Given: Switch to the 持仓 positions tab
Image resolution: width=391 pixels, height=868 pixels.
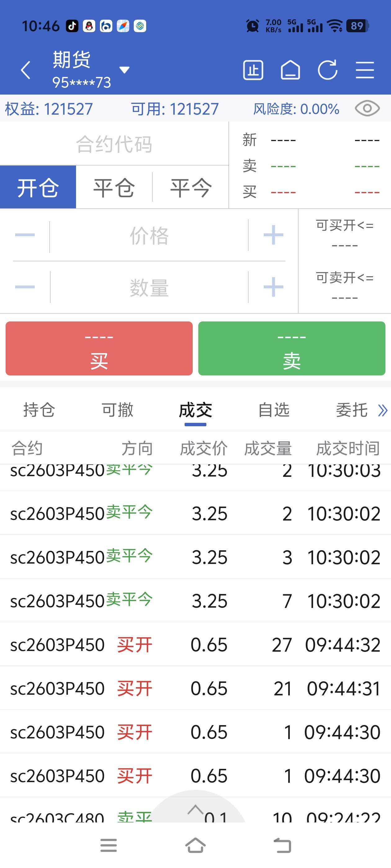Looking at the screenshot, I should coord(39,410).
